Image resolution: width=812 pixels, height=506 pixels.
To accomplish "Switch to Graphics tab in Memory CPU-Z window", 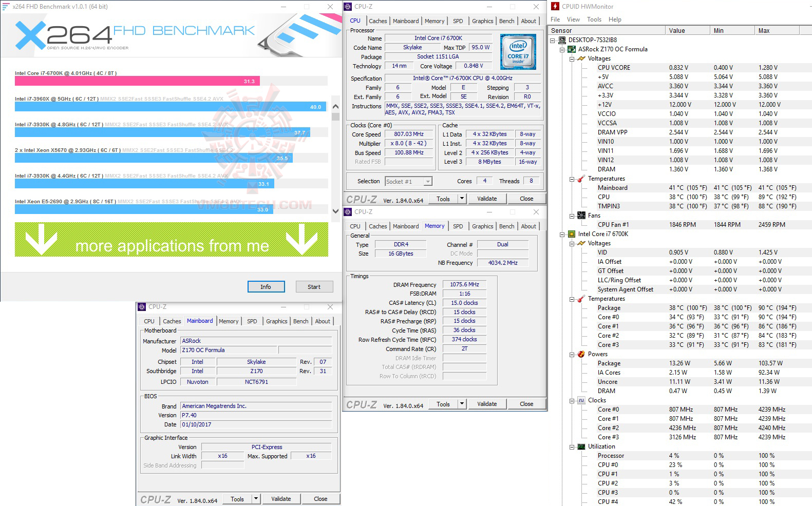I will pos(482,226).
